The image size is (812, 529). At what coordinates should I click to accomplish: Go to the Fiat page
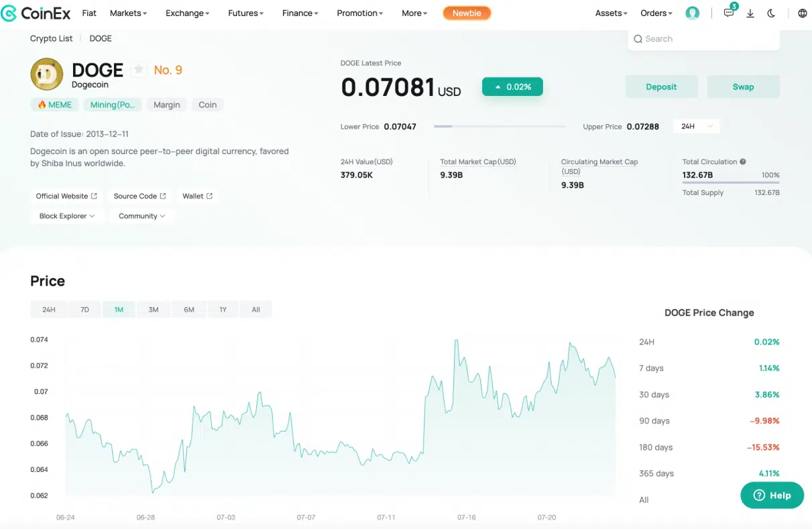[89, 13]
